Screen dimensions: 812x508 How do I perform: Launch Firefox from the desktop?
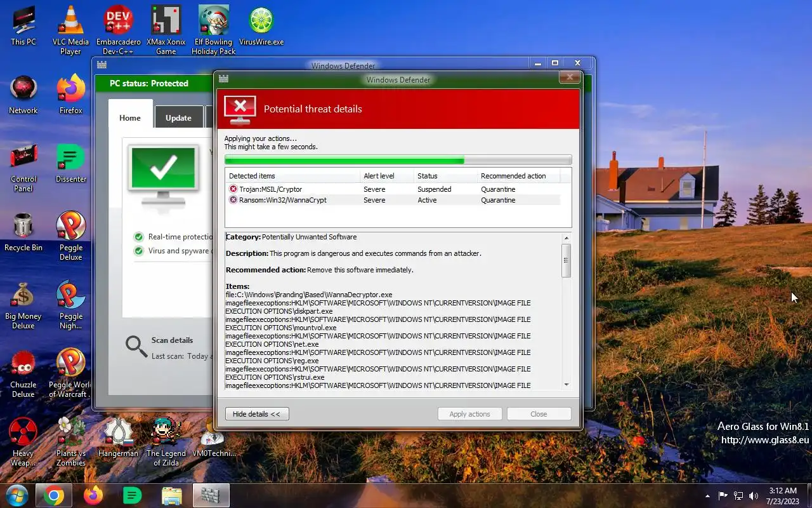point(70,95)
